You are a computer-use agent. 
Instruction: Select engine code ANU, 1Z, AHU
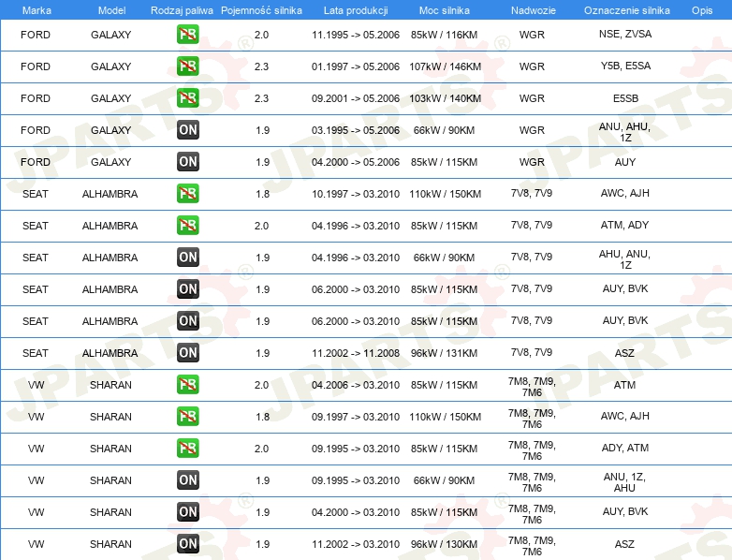tap(624, 482)
